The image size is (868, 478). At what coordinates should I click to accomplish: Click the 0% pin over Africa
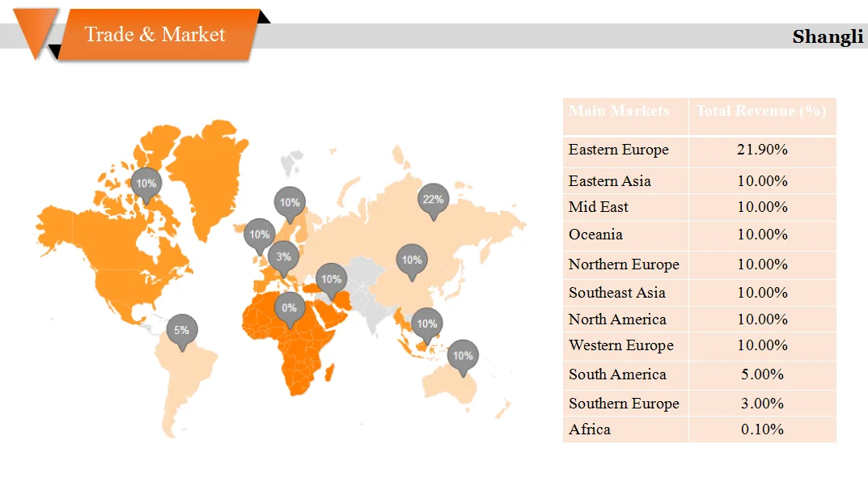(289, 308)
